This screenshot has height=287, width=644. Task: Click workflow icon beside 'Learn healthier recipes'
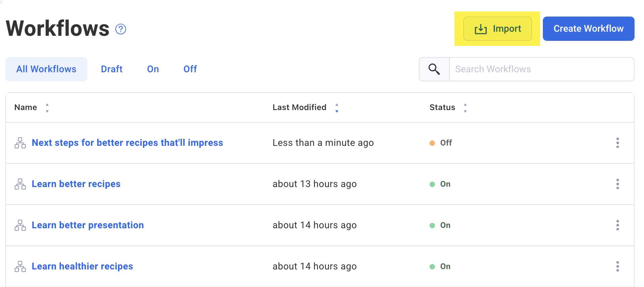[x=20, y=266]
